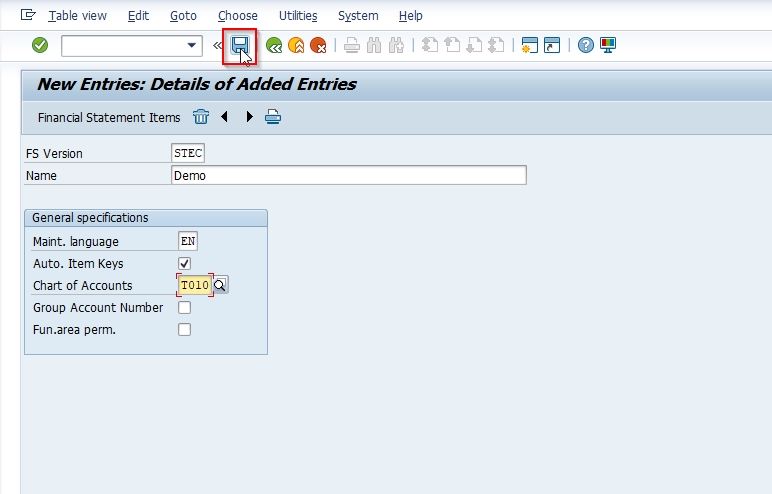This screenshot has height=494, width=772.
Task: Click the Financial Statement Items button
Action: coord(109,118)
